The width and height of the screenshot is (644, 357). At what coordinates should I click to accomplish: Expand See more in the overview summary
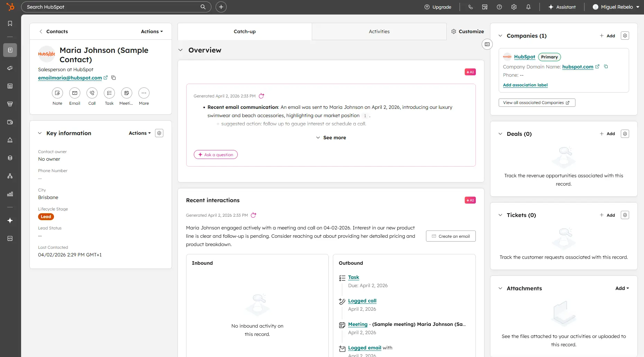tap(331, 138)
